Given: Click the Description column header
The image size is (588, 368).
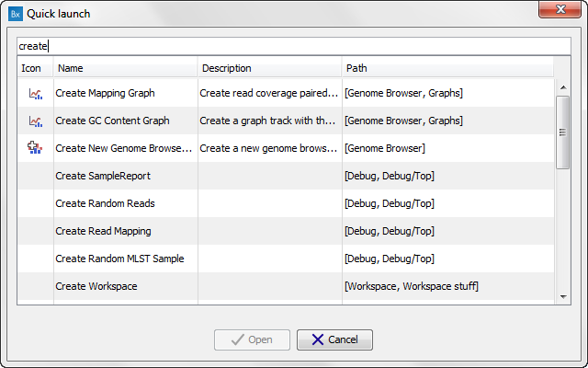Looking at the screenshot, I should coord(269,68).
